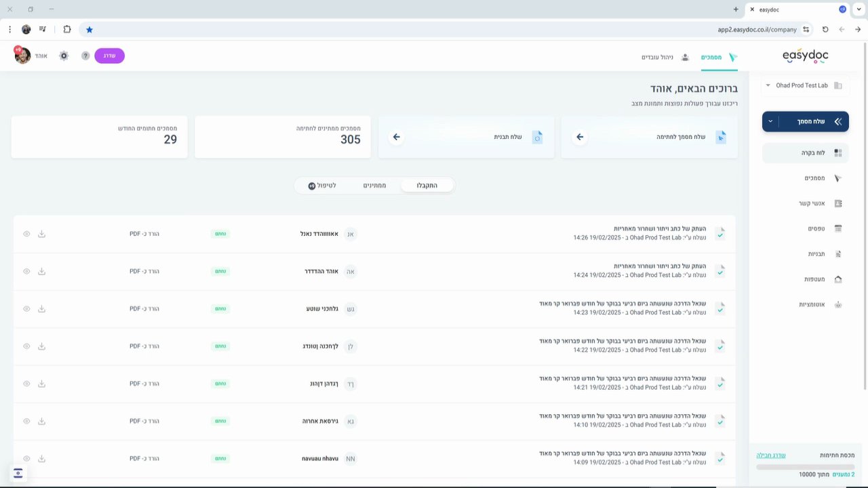Open the תבניות templates sidebar icon
This screenshot has width=868, height=488.
(x=838, y=254)
